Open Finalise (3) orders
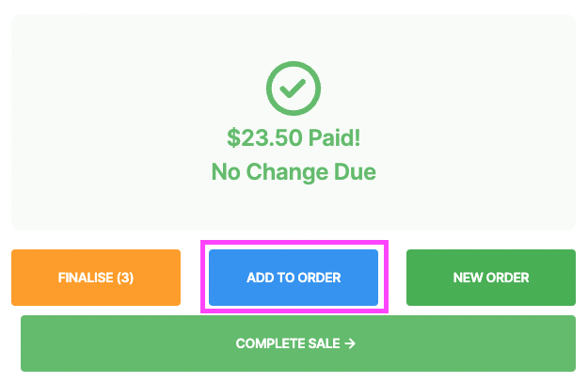 [x=96, y=278]
